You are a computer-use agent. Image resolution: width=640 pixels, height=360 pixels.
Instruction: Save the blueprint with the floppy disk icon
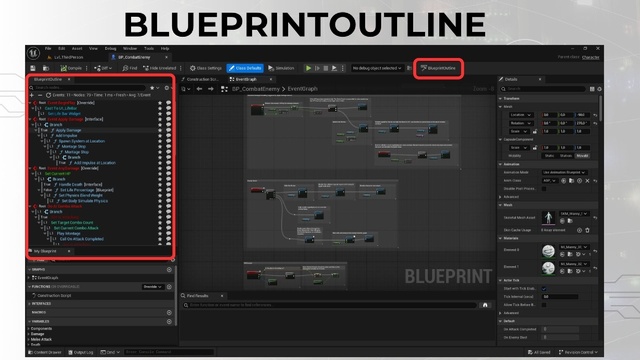pos(33,68)
